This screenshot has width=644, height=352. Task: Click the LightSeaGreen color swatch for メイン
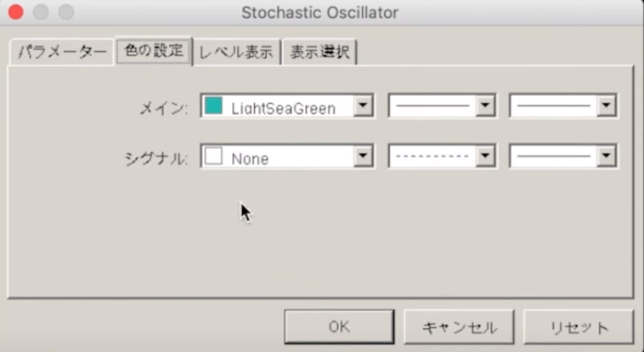(x=213, y=105)
